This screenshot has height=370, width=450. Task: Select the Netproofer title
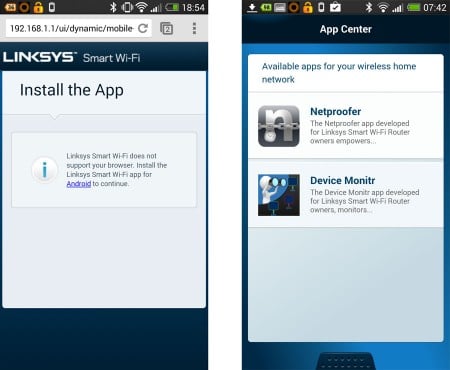pos(335,112)
